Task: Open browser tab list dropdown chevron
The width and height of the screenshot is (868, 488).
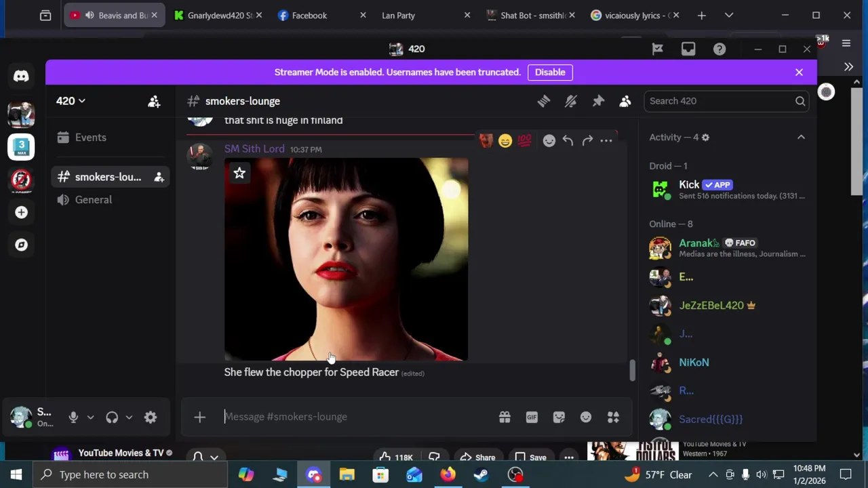Action: (729, 15)
